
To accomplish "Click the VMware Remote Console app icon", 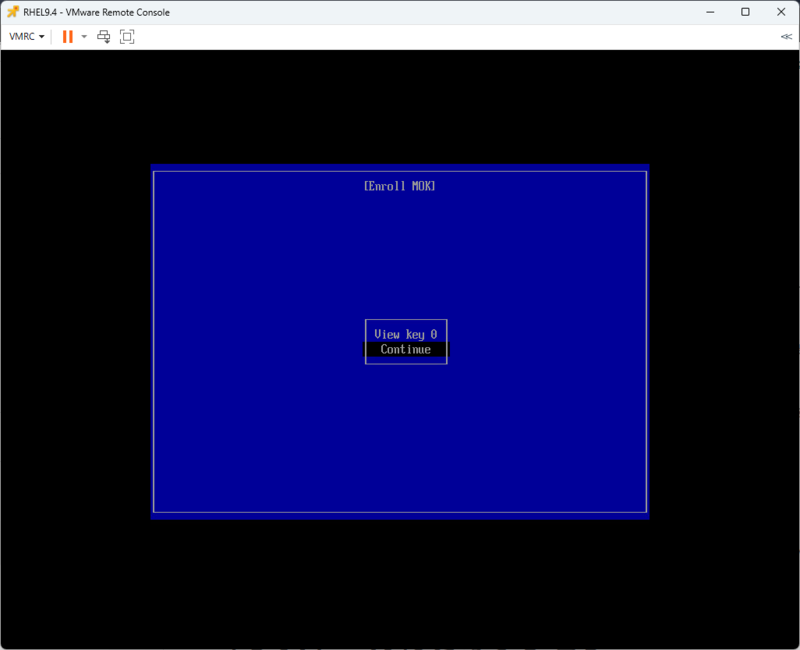I will click(13, 12).
